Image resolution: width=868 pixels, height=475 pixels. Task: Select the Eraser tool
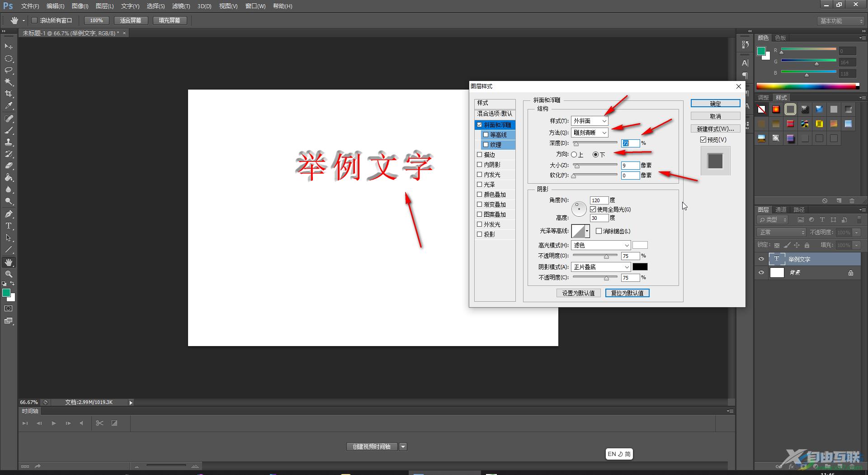point(9,166)
